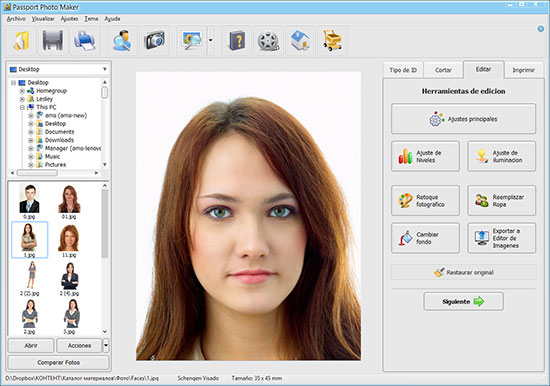Open Ajuste de iluminacion tool

502,157
